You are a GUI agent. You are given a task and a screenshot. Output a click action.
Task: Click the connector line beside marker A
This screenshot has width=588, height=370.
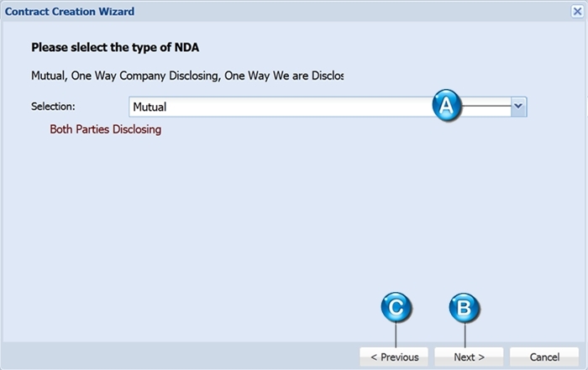(486, 106)
